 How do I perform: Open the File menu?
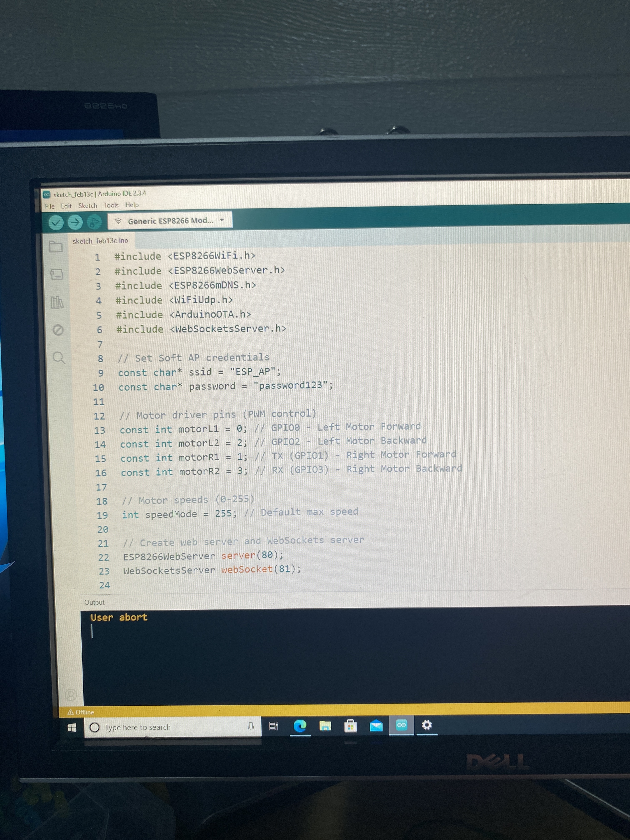[49, 206]
